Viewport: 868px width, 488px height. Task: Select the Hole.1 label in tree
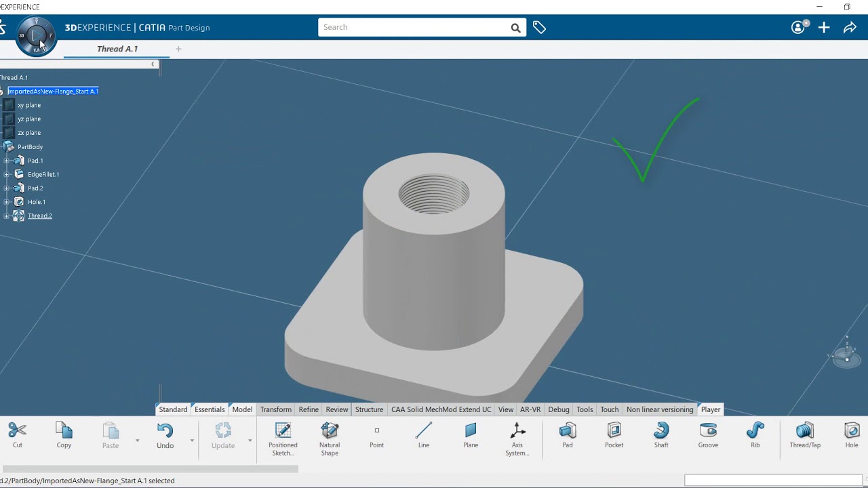point(37,202)
